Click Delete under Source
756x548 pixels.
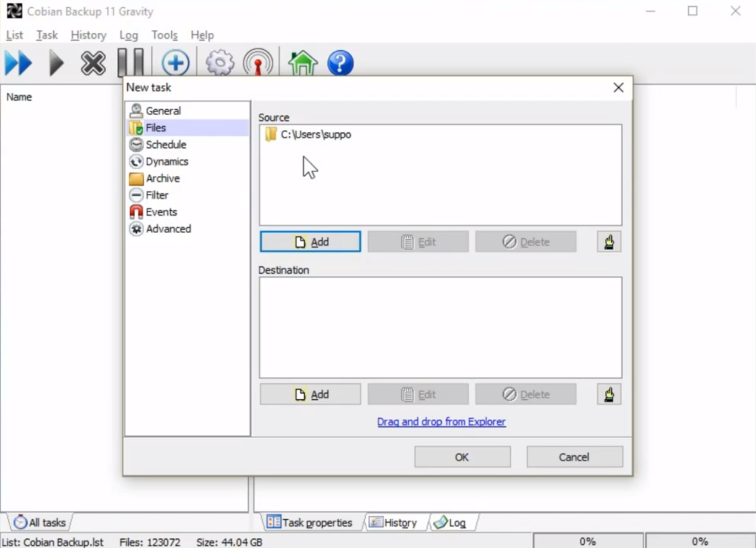click(526, 242)
